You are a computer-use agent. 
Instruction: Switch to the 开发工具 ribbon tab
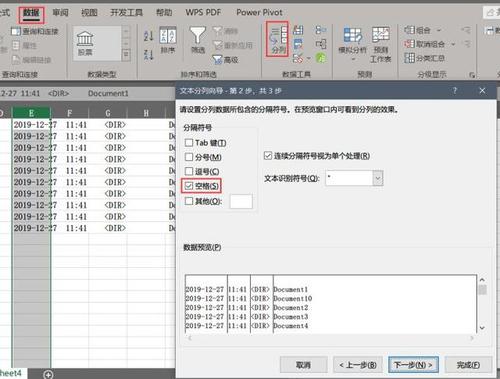126,13
